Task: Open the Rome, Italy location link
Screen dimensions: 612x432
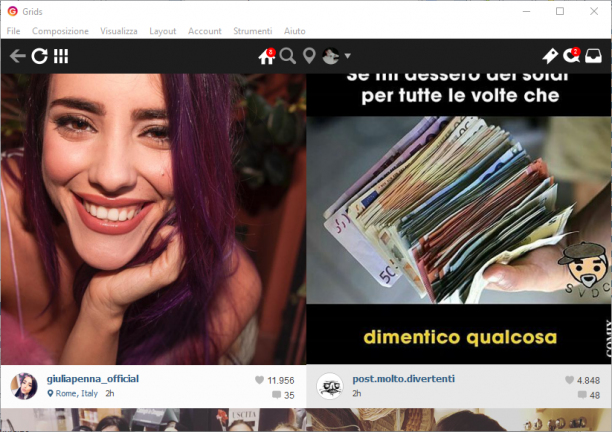Action: point(73,393)
